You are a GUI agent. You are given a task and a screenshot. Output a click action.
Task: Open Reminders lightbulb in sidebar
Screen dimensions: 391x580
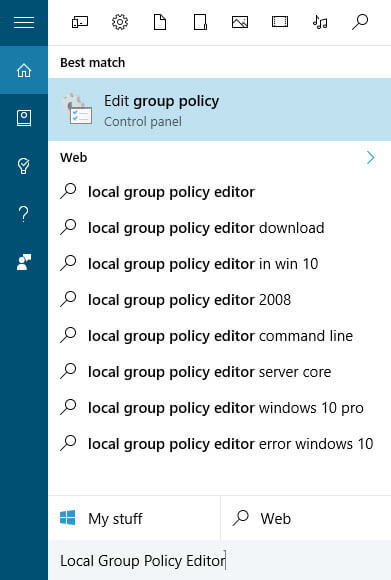point(24,166)
